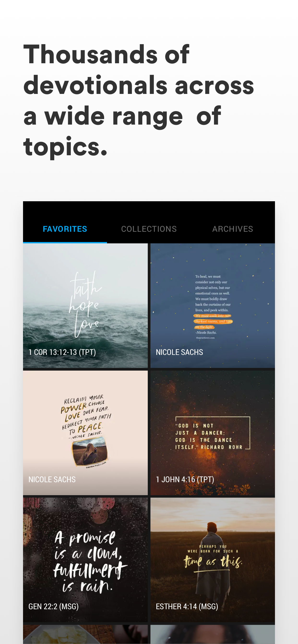Open the partially visible bottom-left devotional card
The height and width of the screenshot is (644, 298).
pyautogui.click(x=85, y=634)
